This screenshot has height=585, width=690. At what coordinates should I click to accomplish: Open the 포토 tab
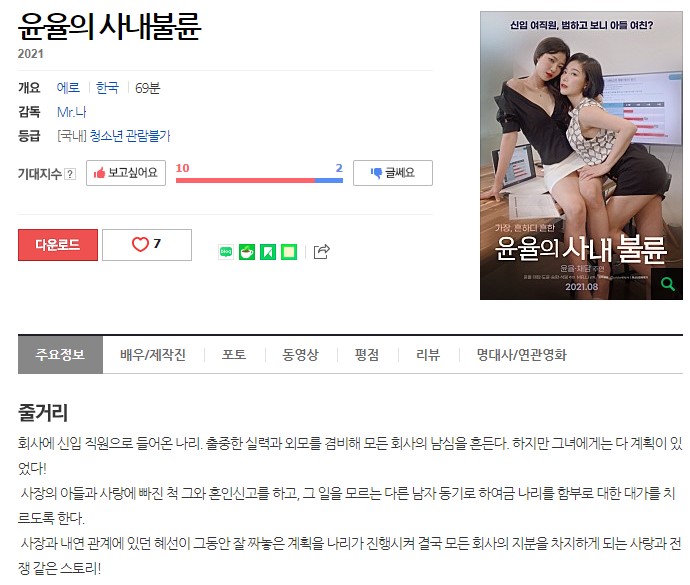234,355
